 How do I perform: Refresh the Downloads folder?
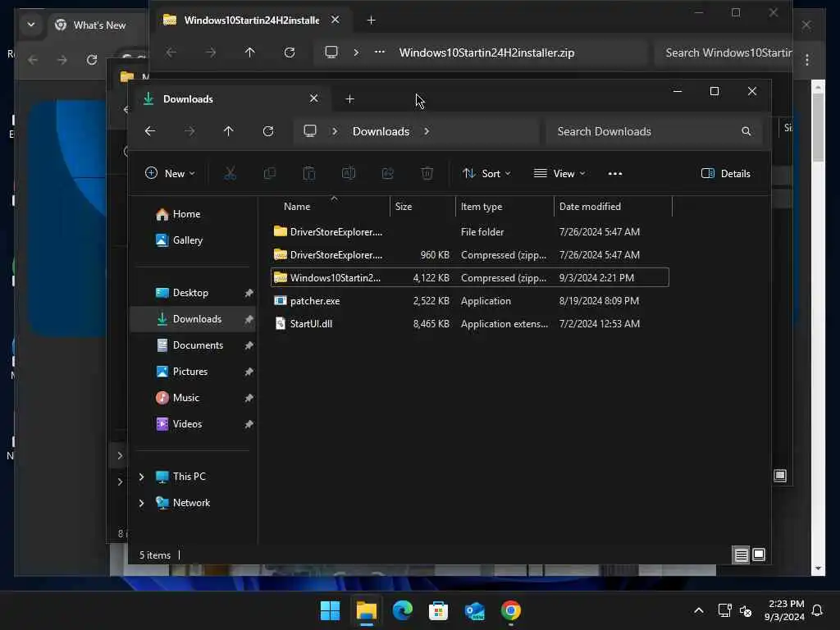click(x=268, y=131)
